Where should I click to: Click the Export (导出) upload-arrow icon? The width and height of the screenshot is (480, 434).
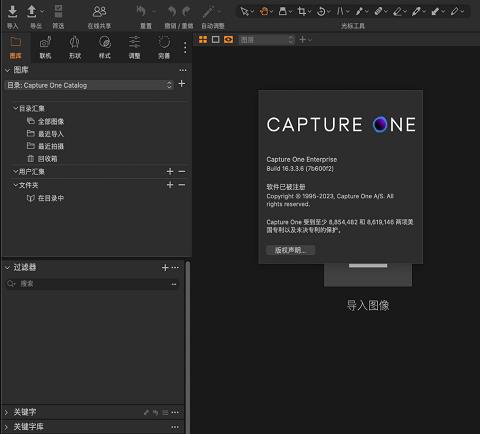32,11
